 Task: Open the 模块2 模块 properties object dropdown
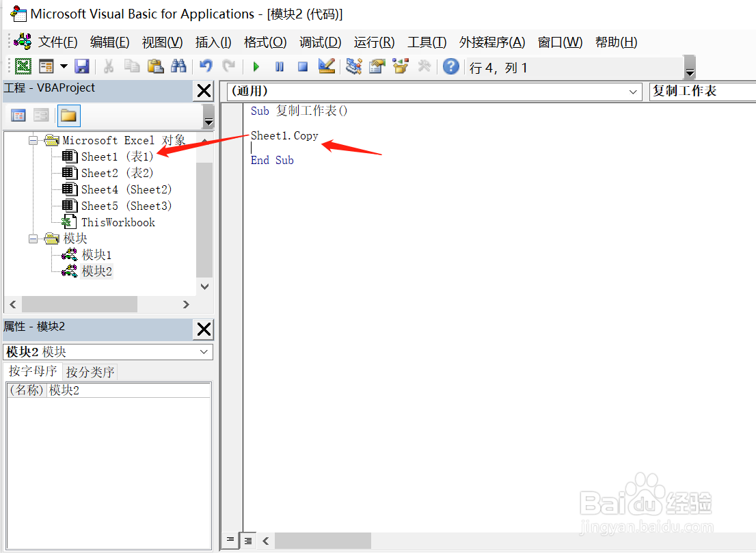204,352
